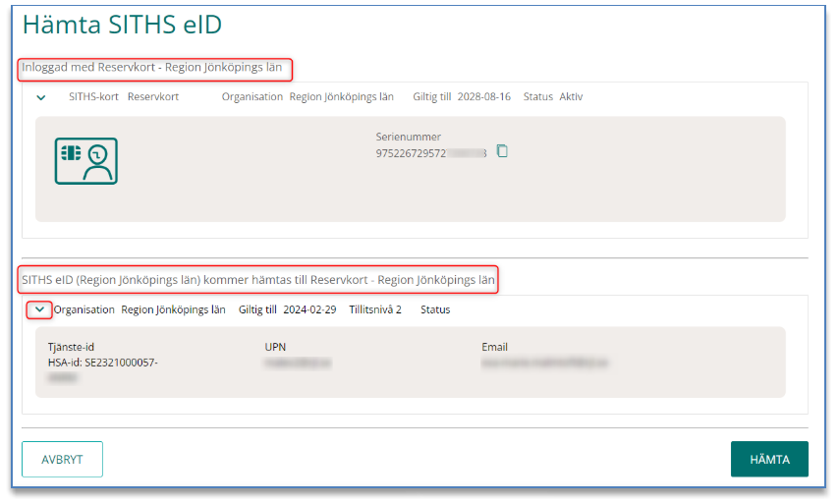Collapse the SITHS-kort Reservkort row chevron
839x504 pixels.
pyautogui.click(x=41, y=97)
